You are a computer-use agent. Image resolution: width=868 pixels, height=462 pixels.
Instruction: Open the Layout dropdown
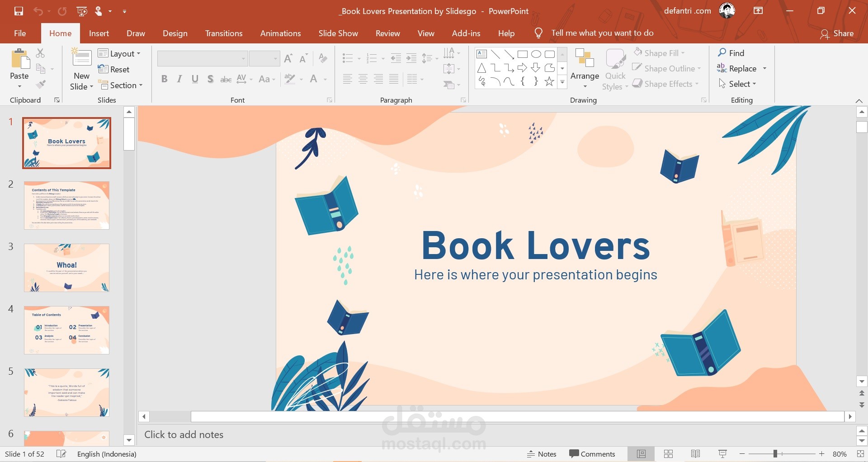(119, 53)
